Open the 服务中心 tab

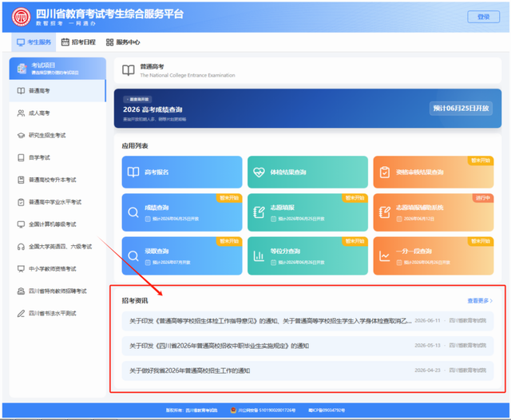(x=123, y=42)
